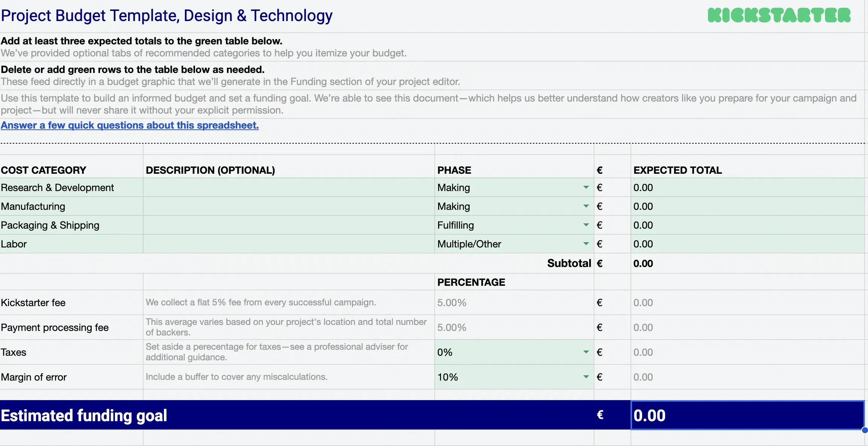Select the Margin of error label cell
Image resolution: width=868 pixels, height=446 pixels.
(71, 377)
